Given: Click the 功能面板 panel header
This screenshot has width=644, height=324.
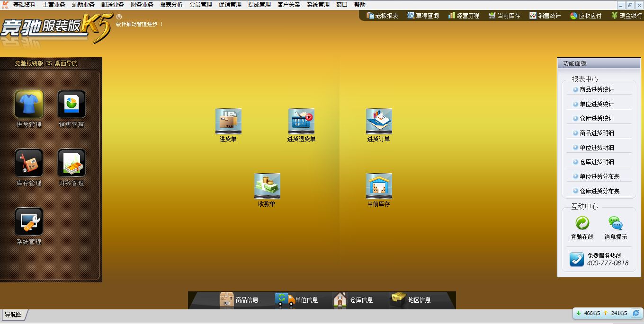Looking at the screenshot, I should click(599, 63).
